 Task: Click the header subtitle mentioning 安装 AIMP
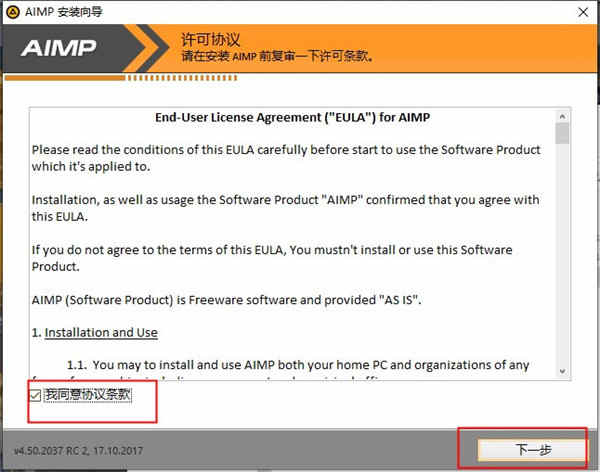[277, 57]
